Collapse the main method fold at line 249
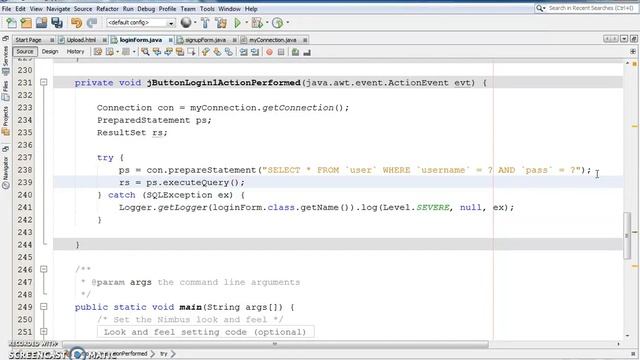 [x=44, y=307]
